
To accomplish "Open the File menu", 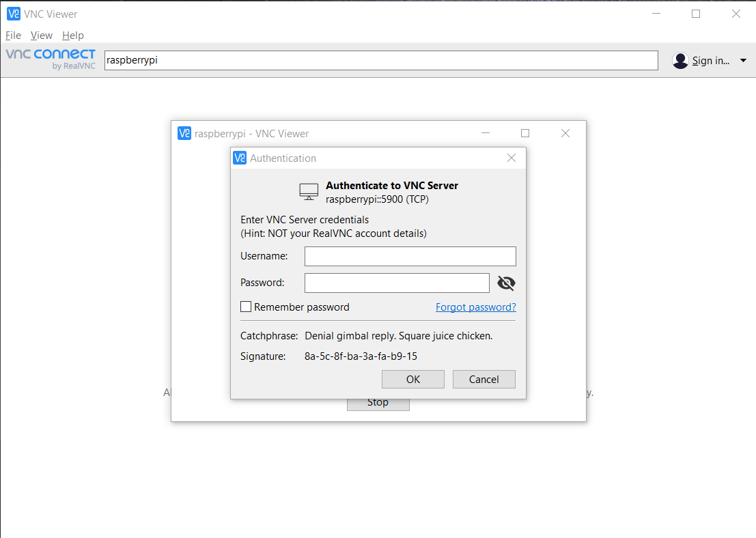I will click(x=13, y=36).
